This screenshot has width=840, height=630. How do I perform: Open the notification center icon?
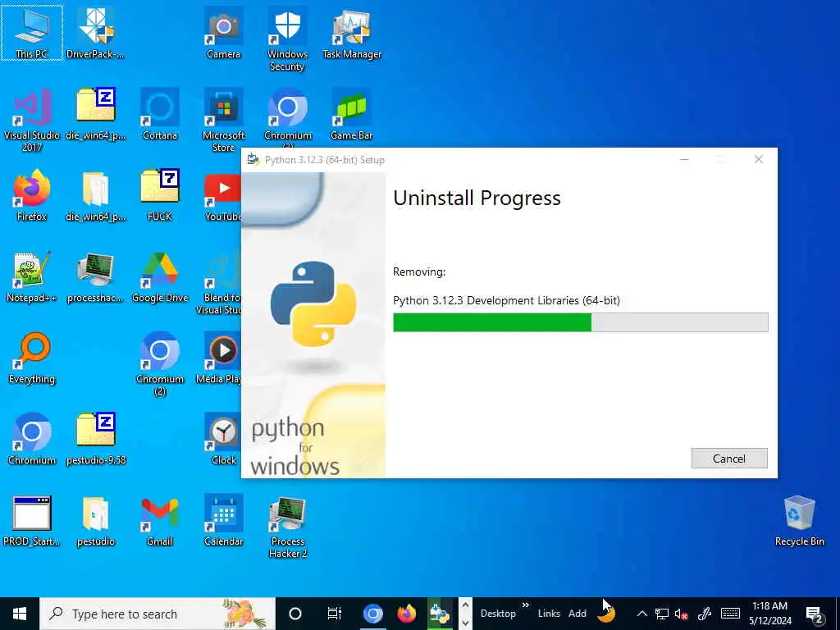pos(815,614)
